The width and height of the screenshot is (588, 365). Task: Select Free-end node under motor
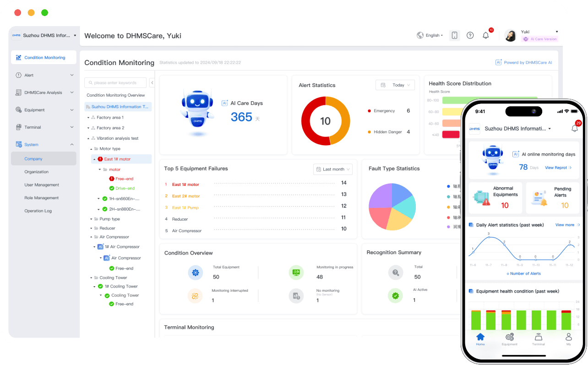pos(121,179)
